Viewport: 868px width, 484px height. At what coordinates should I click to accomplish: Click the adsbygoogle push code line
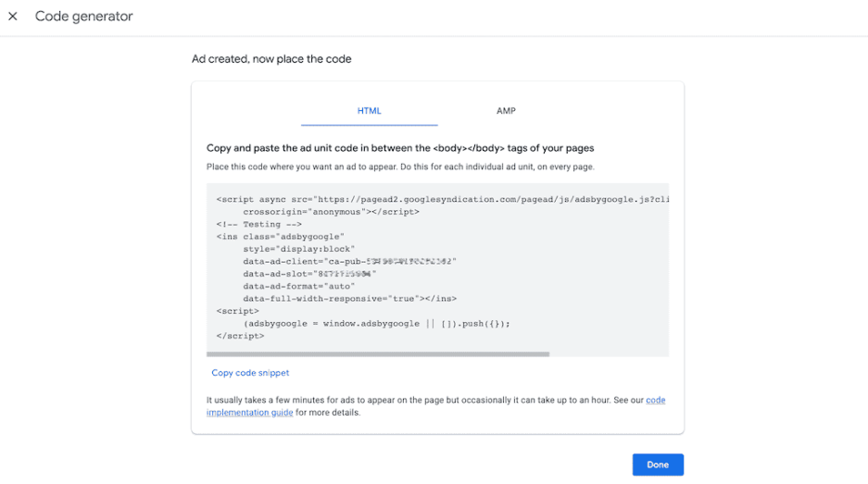point(376,324)
